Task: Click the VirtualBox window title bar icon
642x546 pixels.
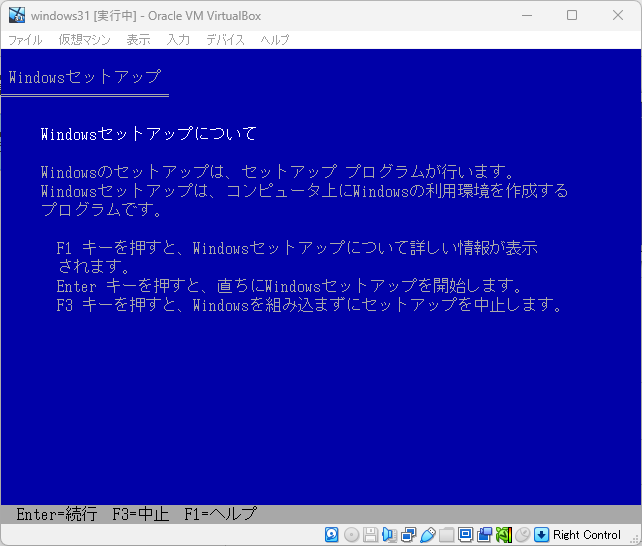Action: point(17,15)
